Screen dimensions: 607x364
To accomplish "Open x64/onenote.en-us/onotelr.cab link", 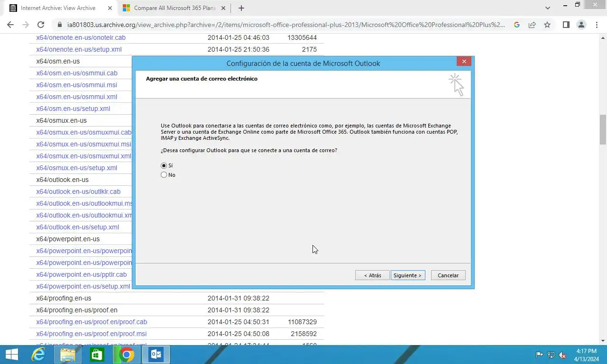I will (x=81, y=37).
